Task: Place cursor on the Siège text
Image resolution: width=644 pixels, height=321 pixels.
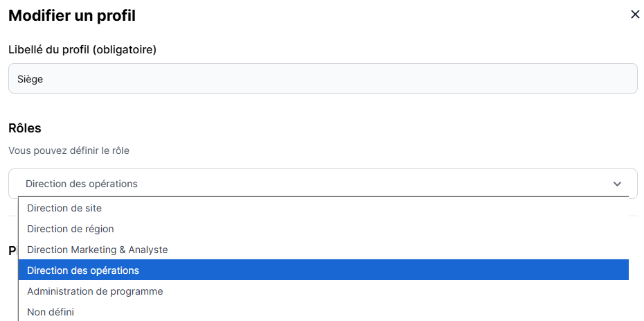Action: click(30, 80)
